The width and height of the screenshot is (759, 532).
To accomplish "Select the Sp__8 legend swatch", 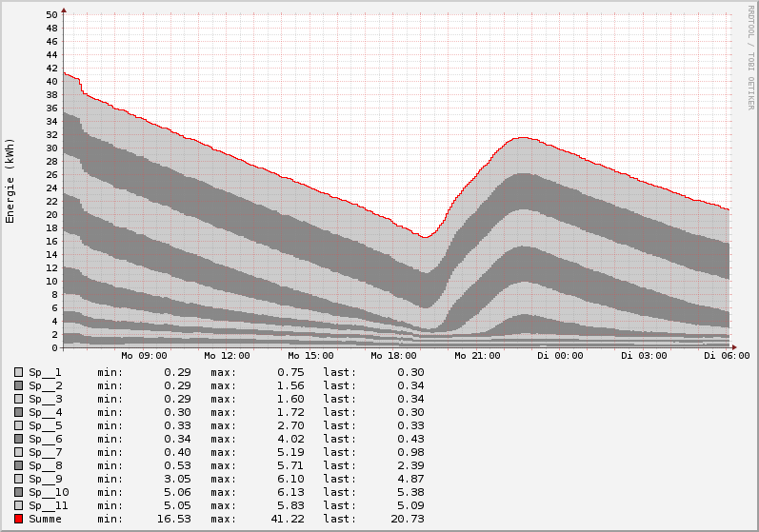I will point(18,465).
